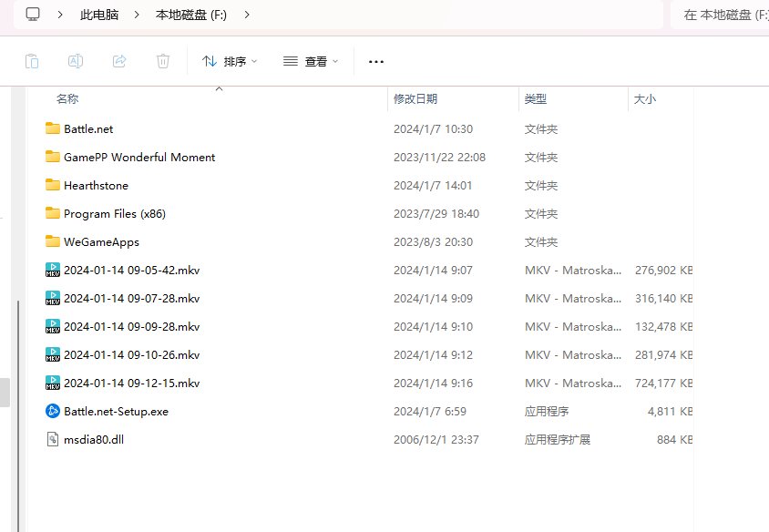769x532 pixels.
Task: Select the Battle.net-Setup.exe file name
Action: (117, 412)
